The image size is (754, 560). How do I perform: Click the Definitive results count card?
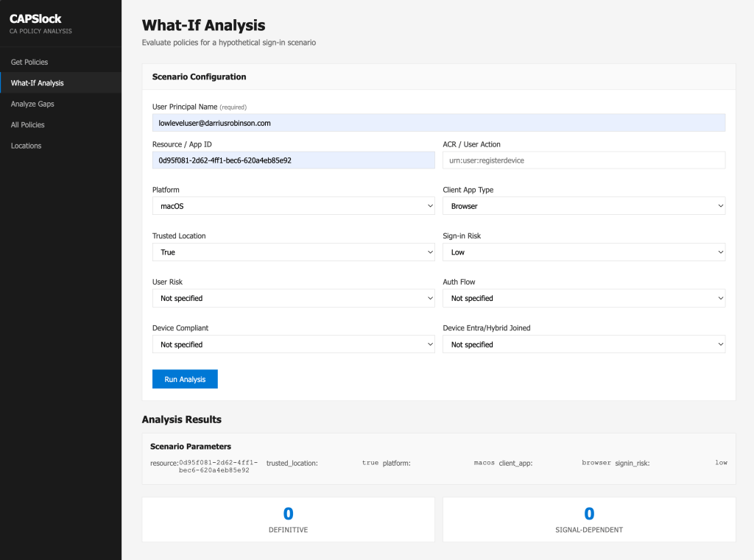click(288, 520)
